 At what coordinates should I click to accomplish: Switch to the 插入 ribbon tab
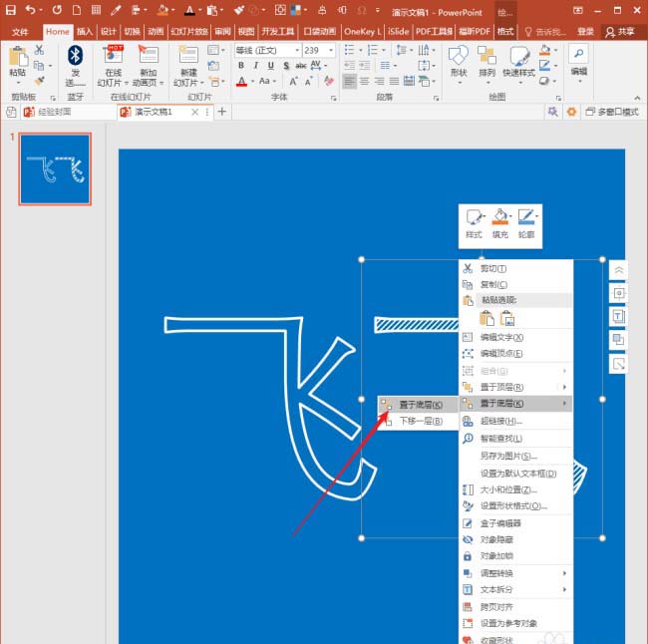click(85, 31)
